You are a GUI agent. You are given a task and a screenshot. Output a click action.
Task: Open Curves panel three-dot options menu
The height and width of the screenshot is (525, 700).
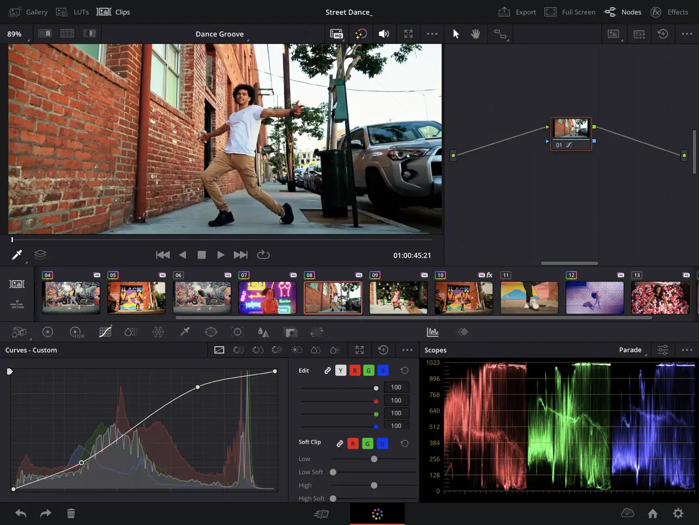407,350
